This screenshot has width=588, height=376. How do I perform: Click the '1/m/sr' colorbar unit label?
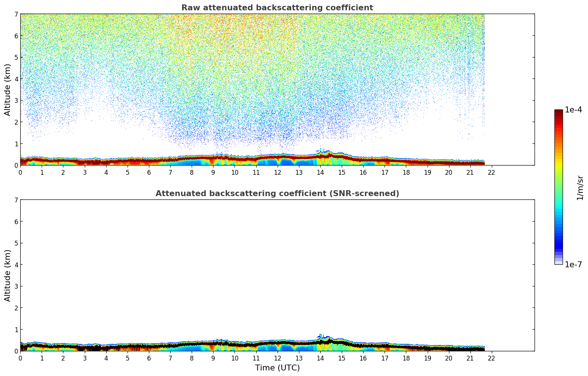pos(580,188)
